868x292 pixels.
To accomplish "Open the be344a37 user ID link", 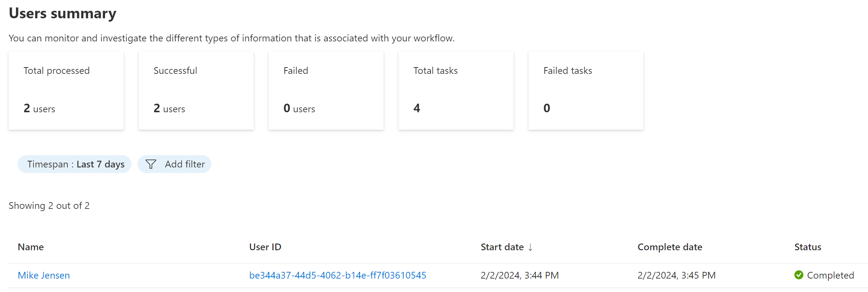I will click(338, 275).
